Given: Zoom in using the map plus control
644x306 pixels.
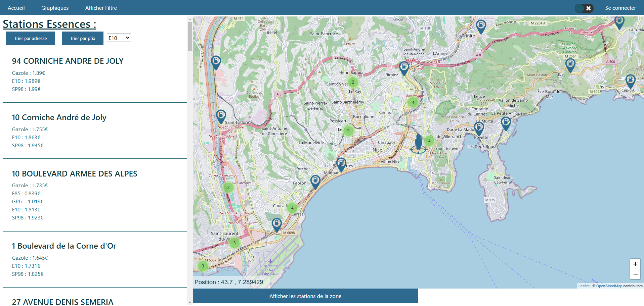Looking at the screenshot, I should [x=635, y=264].
